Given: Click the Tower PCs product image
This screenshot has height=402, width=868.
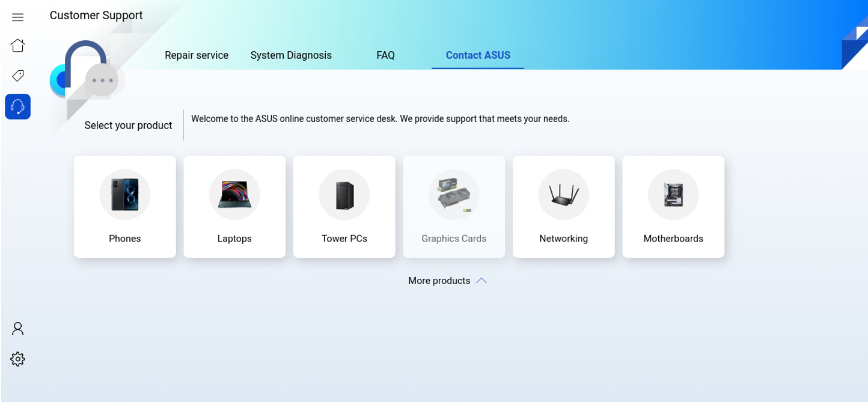Looking at the screenshot, I should (344, 195).
